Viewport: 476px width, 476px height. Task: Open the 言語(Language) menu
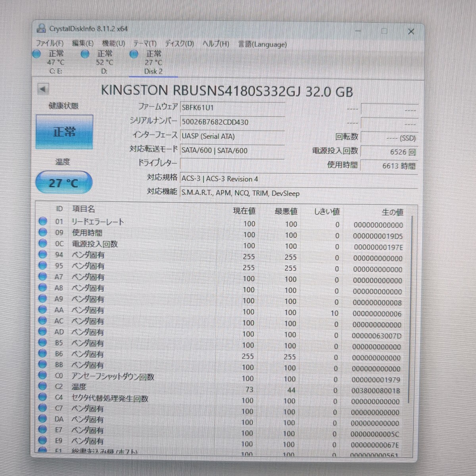pyautogui.click(x=262, y=44)
